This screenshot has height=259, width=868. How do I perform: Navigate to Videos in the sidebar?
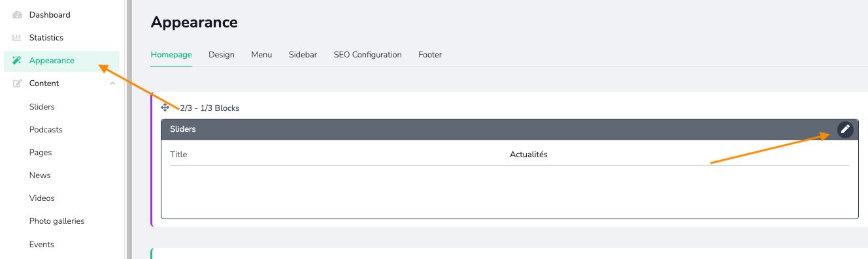tap(42, 198)
